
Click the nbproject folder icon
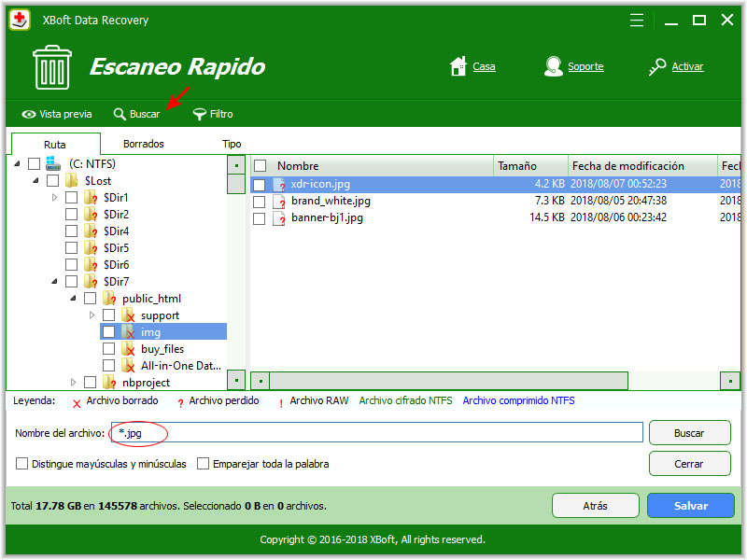point(109,382)
